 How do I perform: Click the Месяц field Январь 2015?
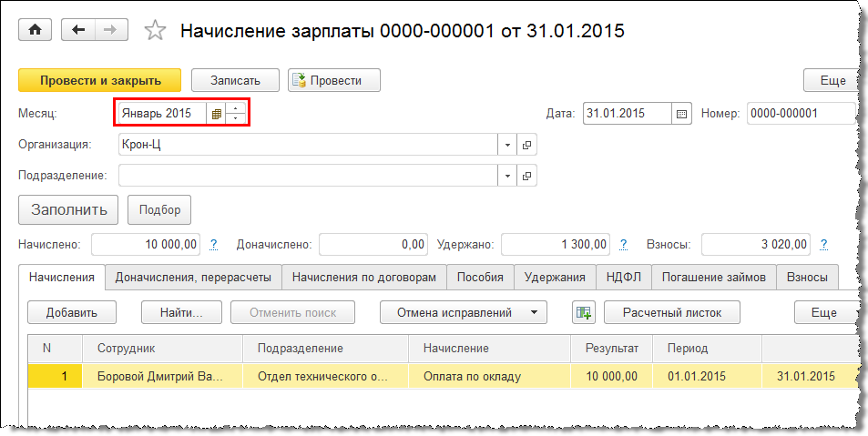coord(162,114)
